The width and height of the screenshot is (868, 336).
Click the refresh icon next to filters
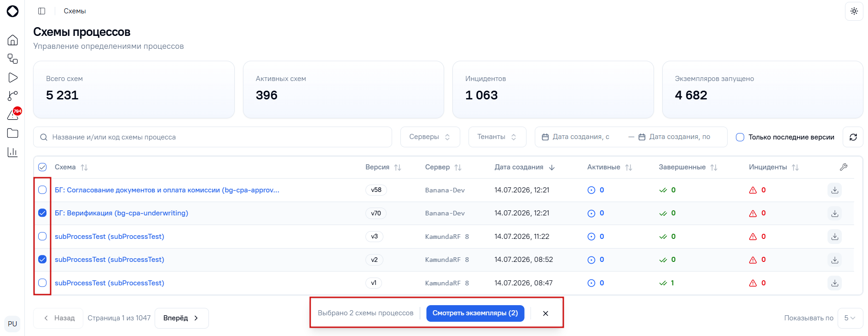tap(853, 137)
